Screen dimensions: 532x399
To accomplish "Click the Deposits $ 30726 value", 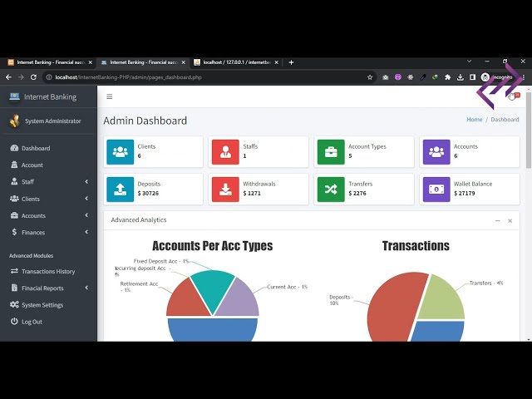I will 148,193.
